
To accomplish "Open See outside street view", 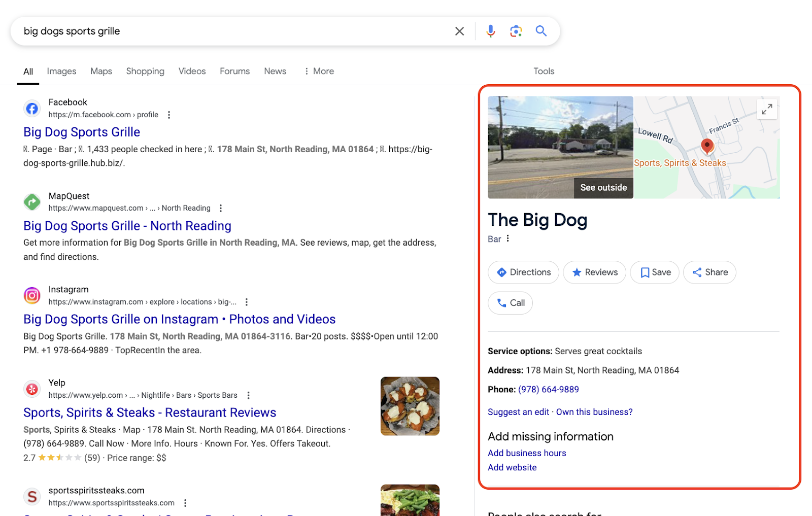I will pos(603,188).
